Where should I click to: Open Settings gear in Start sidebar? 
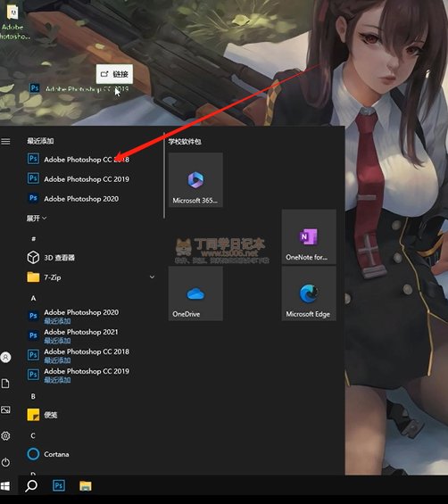[5, 436]
